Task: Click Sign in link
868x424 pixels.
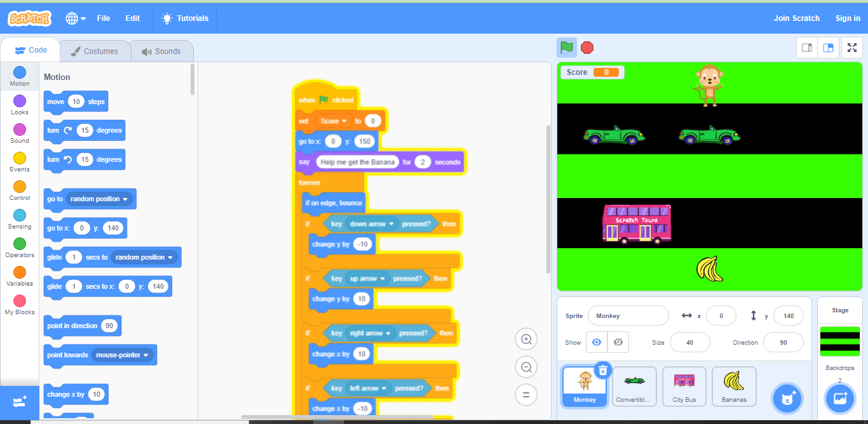Action: pyautogui.click(x=848, y=18)
